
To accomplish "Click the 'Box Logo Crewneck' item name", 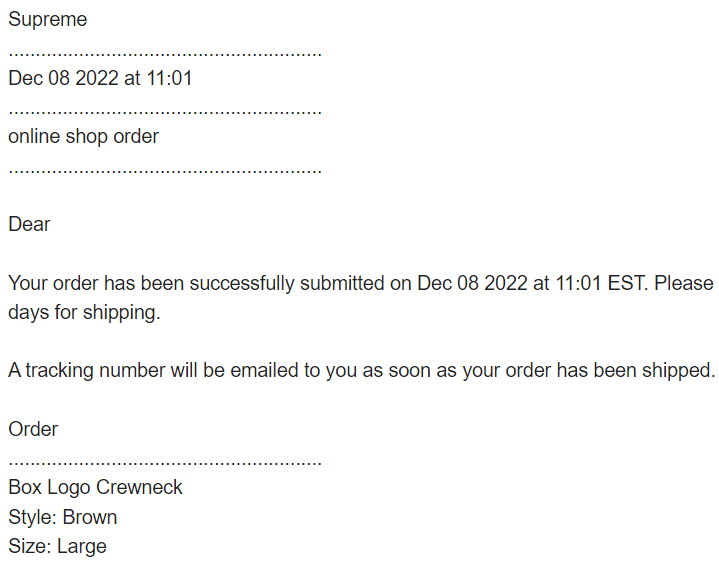I will [x=95, y=488].
